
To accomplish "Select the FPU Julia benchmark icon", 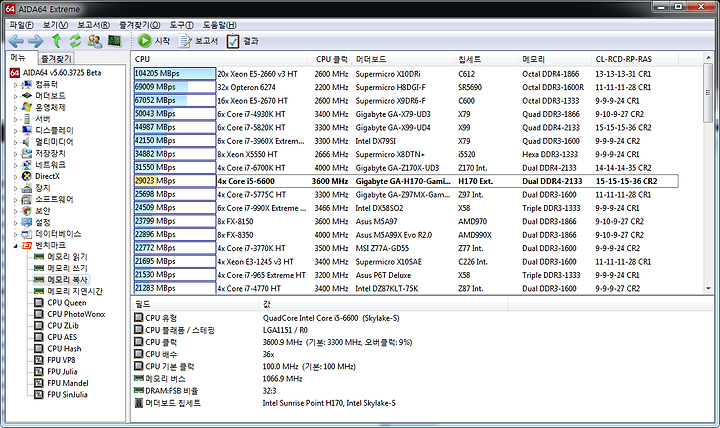I will 39,372.
